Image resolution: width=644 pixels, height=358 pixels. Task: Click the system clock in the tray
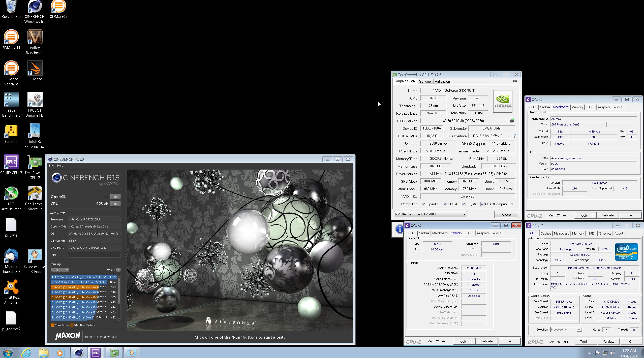point(629,353)
